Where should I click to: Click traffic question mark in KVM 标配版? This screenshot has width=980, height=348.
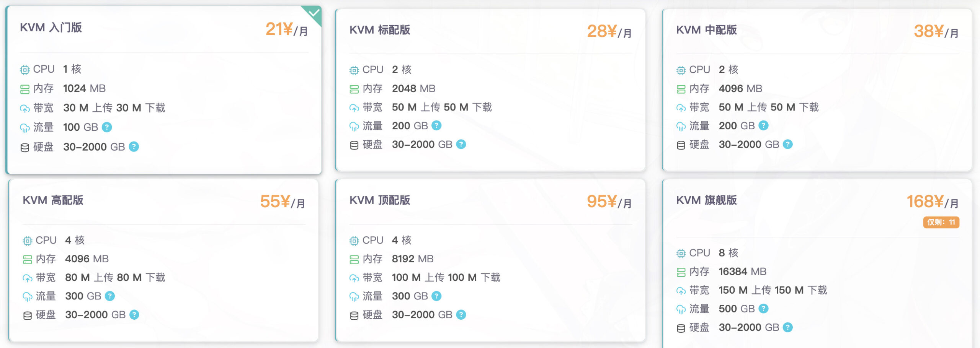436,125
